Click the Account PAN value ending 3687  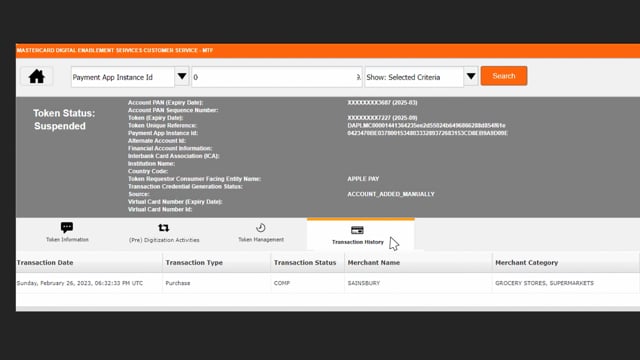click(x=382, y=102)
